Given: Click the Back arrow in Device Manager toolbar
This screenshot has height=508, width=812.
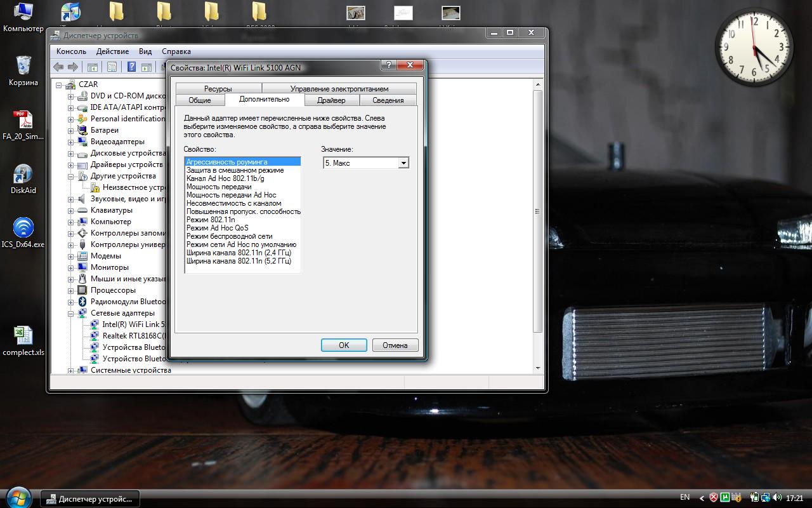Looking at the screenshot, I should 58,67.
